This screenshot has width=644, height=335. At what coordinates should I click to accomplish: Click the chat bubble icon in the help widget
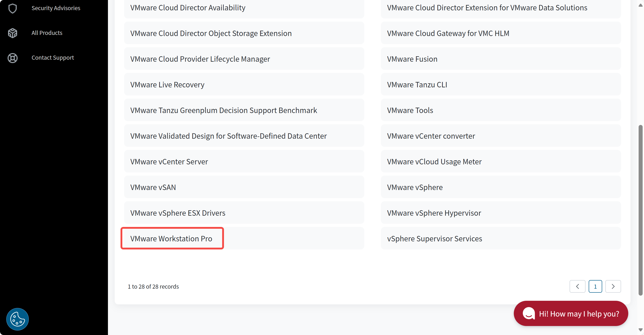point(529,313)
